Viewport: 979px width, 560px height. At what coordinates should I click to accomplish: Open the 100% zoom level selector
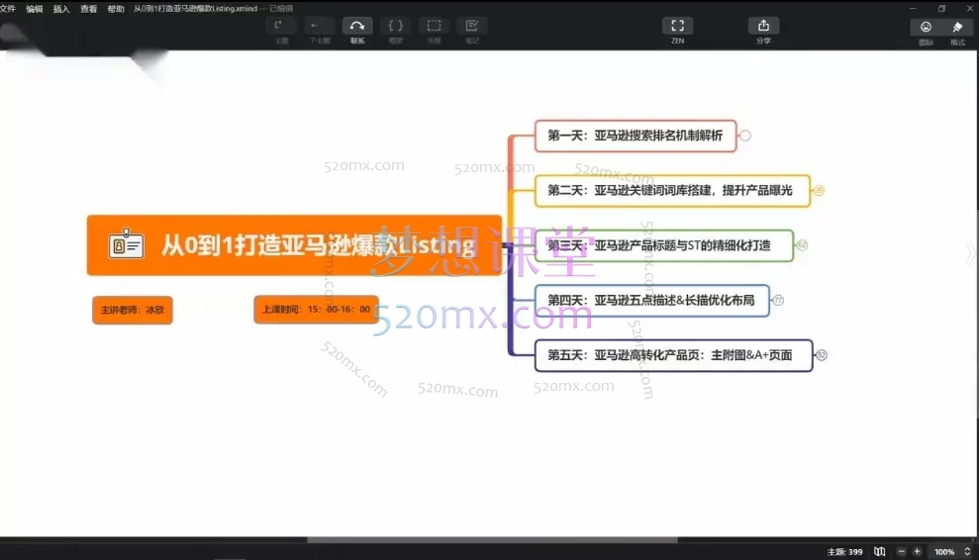click(x=951, y=551)
